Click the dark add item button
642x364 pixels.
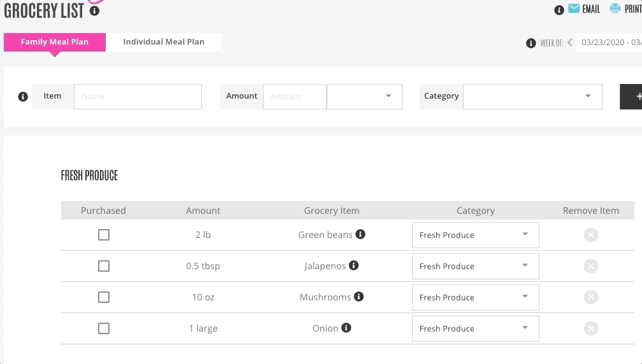point(633,97)
